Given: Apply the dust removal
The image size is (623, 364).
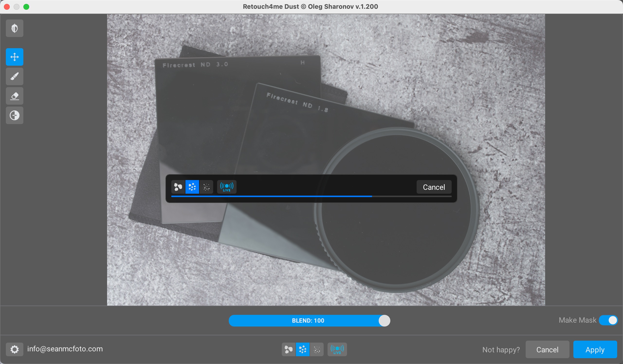Looking at the screenshot, I should click(595, 349).
